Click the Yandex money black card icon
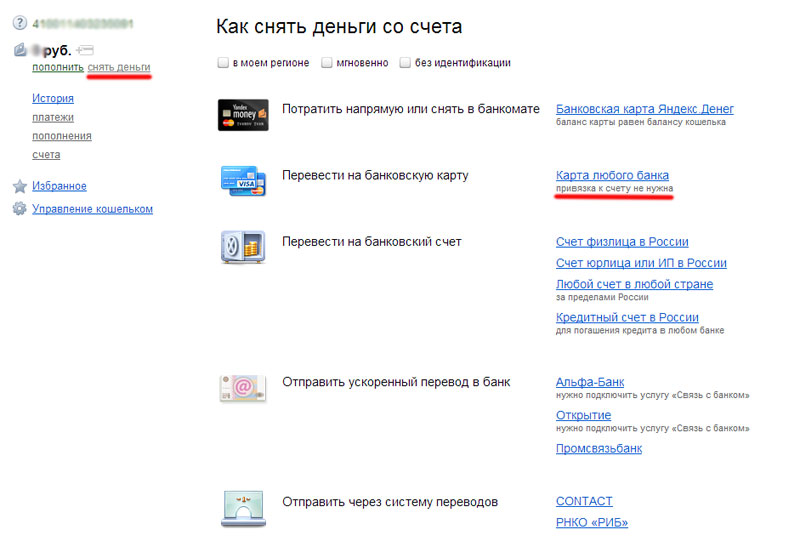This screenshot has height=541, width=800. pyautogui.click(x=243, y=115)
